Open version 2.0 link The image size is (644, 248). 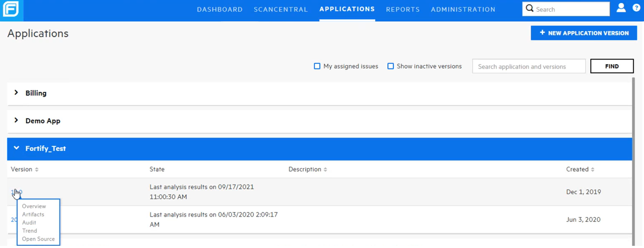(14, 220)
